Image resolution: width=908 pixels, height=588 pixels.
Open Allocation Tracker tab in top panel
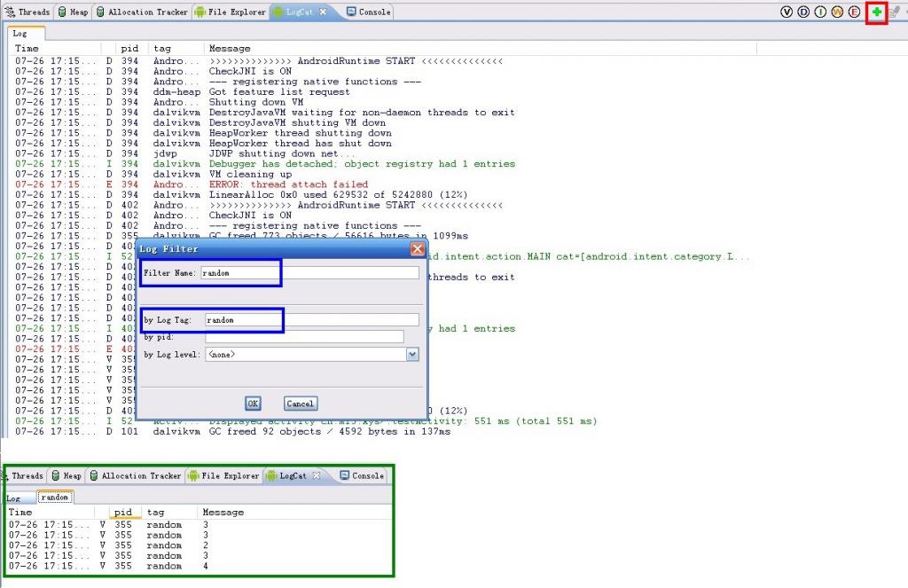pyautogui.click(x=142, y=12)
